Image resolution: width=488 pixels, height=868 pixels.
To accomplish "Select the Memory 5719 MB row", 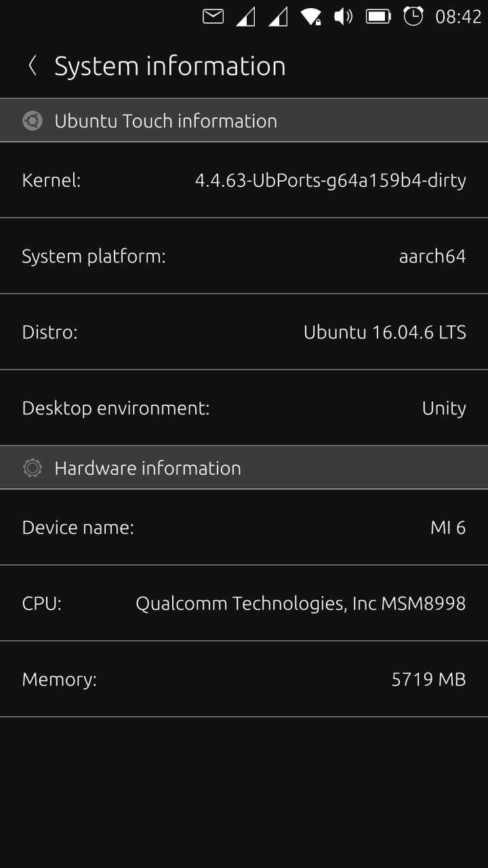I will 244,679.
